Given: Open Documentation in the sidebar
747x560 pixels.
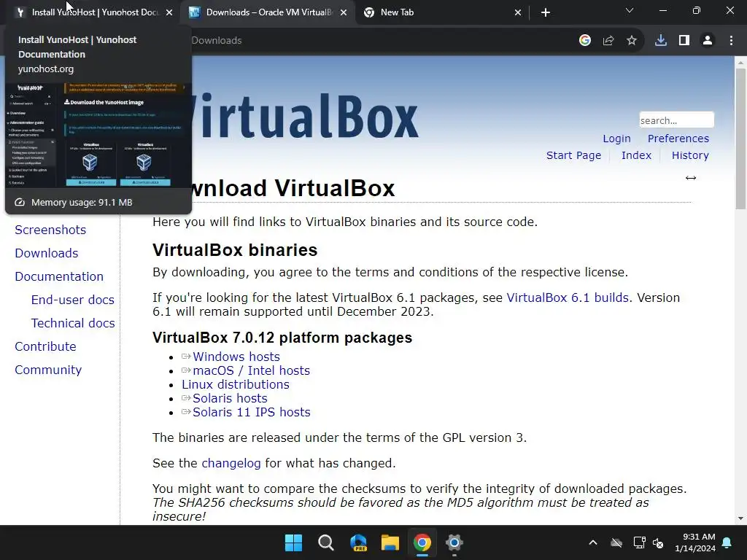Looking at the screenshot, I should click(59, 276).
